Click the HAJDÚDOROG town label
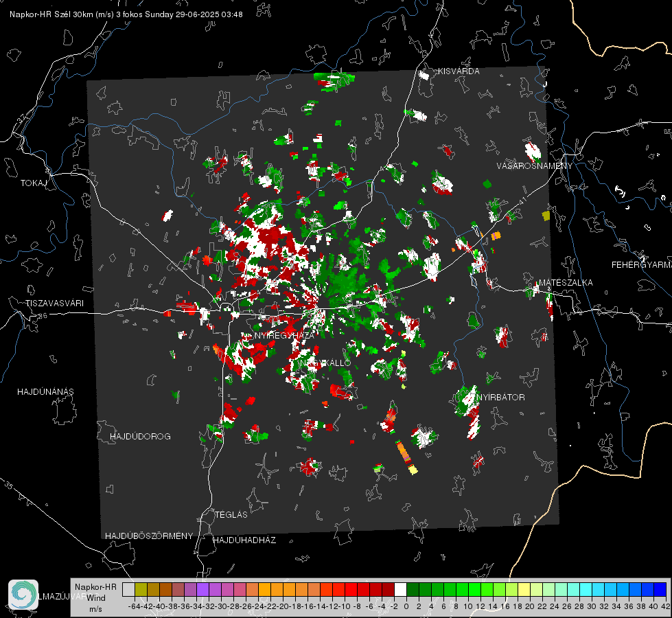The image size is (672, 618). (x=140, y=437)
